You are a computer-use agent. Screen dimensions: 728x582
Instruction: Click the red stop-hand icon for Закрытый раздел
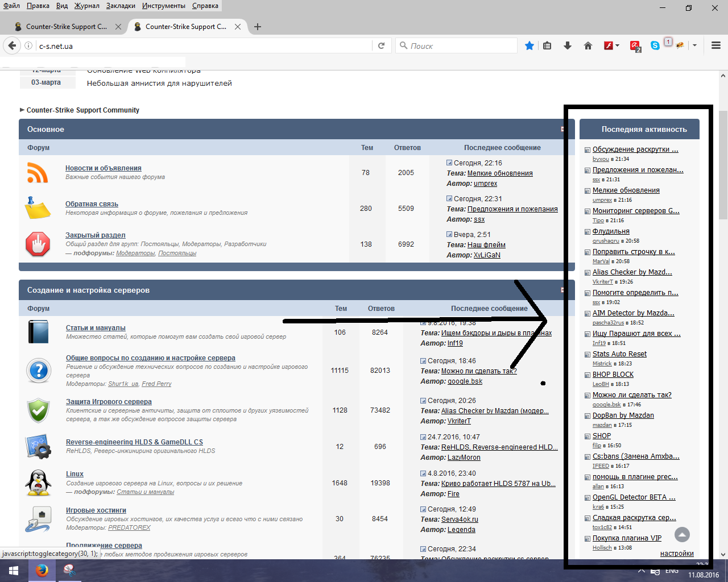38,244
